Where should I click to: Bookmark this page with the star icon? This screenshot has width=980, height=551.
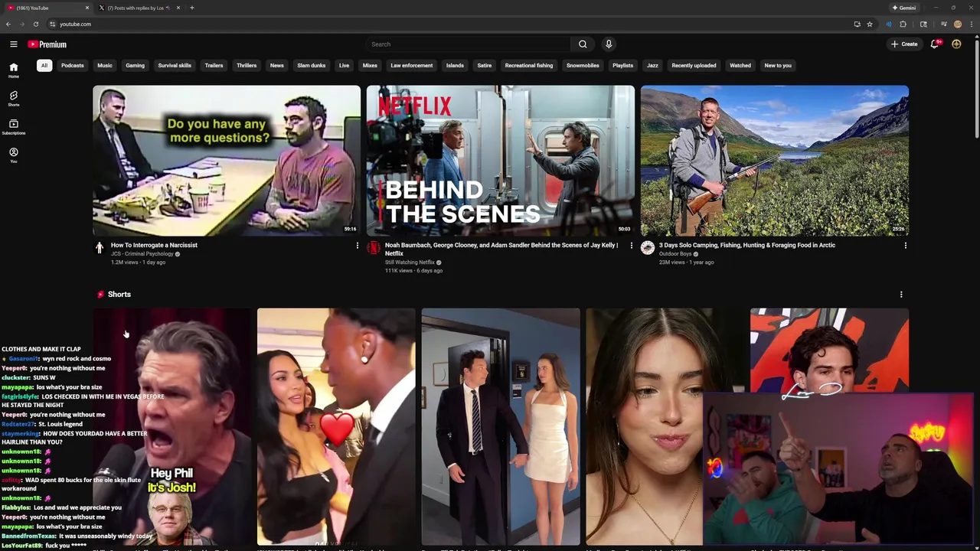(870, 24)
